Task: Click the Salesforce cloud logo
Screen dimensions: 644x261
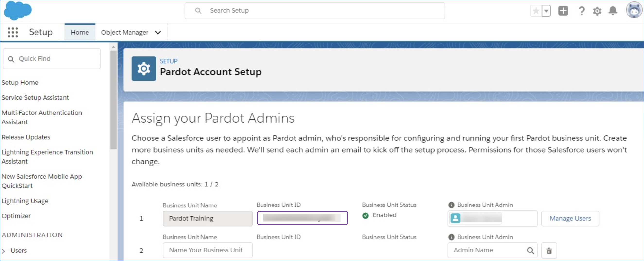Action: 18,10
